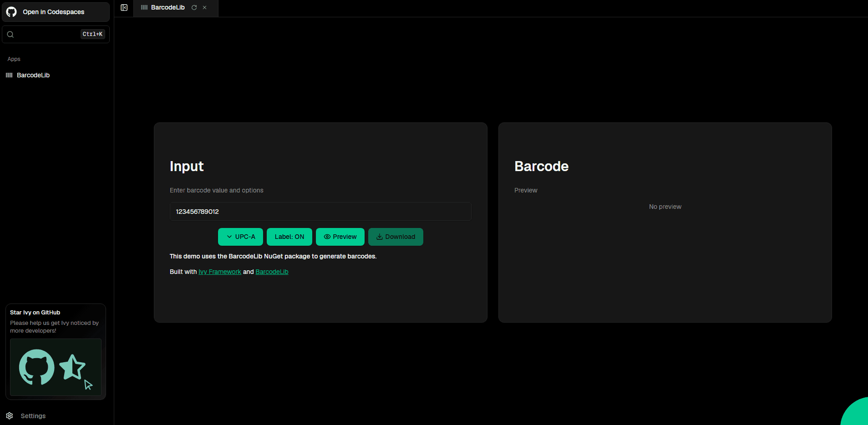Refresh the BarcodeLib tab
The width and height of the screenshot is (868, 425).
(194, 7)
